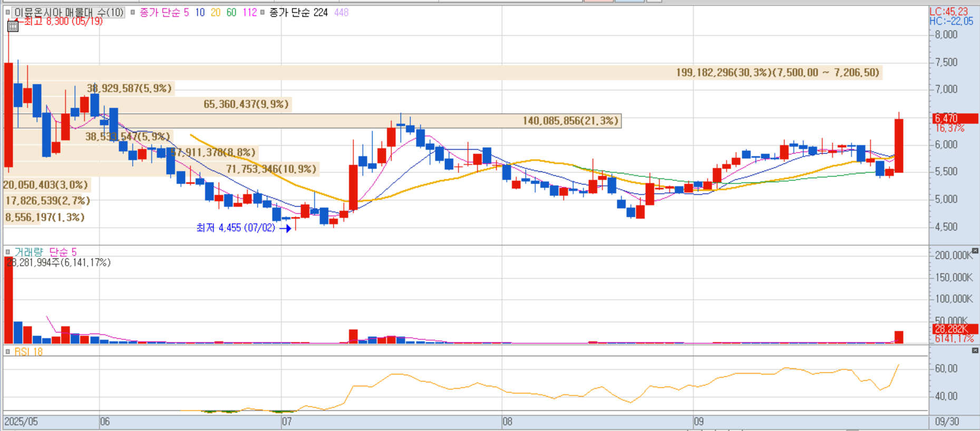Click the 40.00 RSI axis label

pos(946,396)
